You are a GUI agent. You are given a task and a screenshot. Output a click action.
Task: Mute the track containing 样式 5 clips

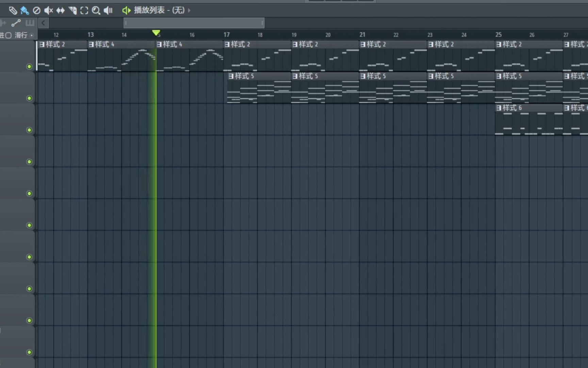click(29, 98)
